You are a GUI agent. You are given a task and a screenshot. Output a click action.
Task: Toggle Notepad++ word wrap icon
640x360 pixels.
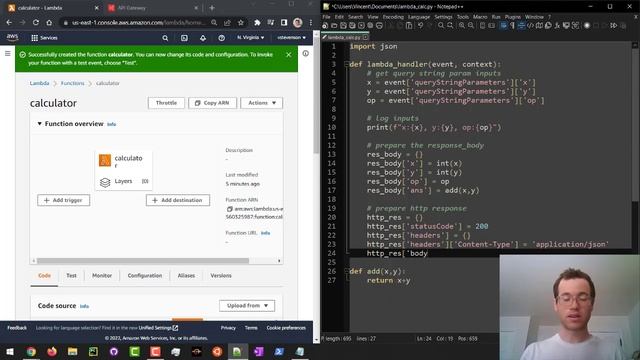pyautogui.click(x=503, y=25)
